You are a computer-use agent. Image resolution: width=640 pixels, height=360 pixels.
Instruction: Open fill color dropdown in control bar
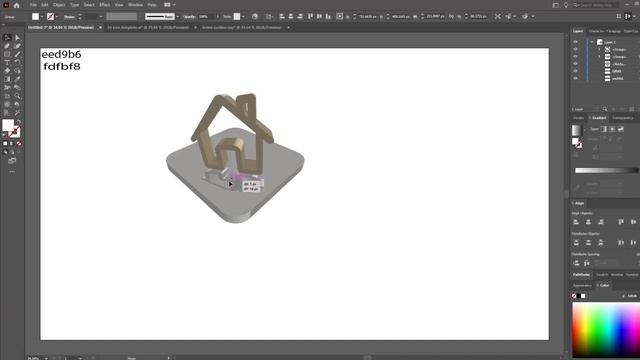point(42,17)
